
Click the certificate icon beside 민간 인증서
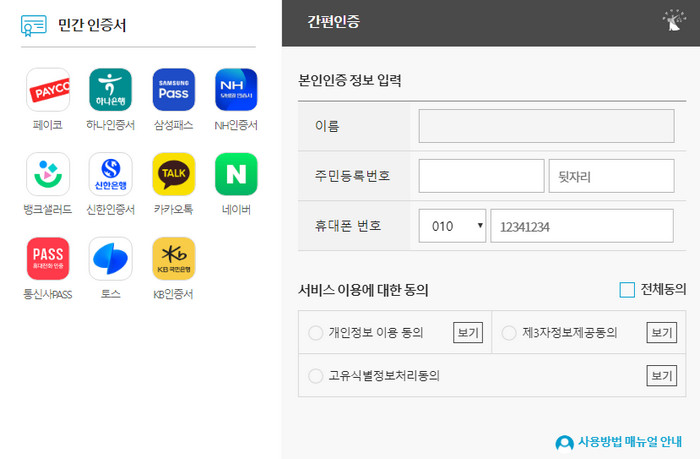[x=33, y=25]
